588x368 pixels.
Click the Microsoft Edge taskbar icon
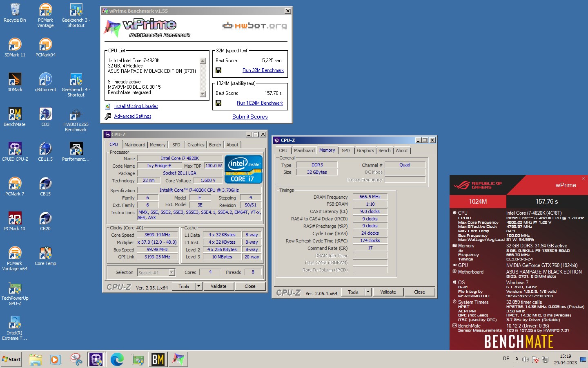117,359
